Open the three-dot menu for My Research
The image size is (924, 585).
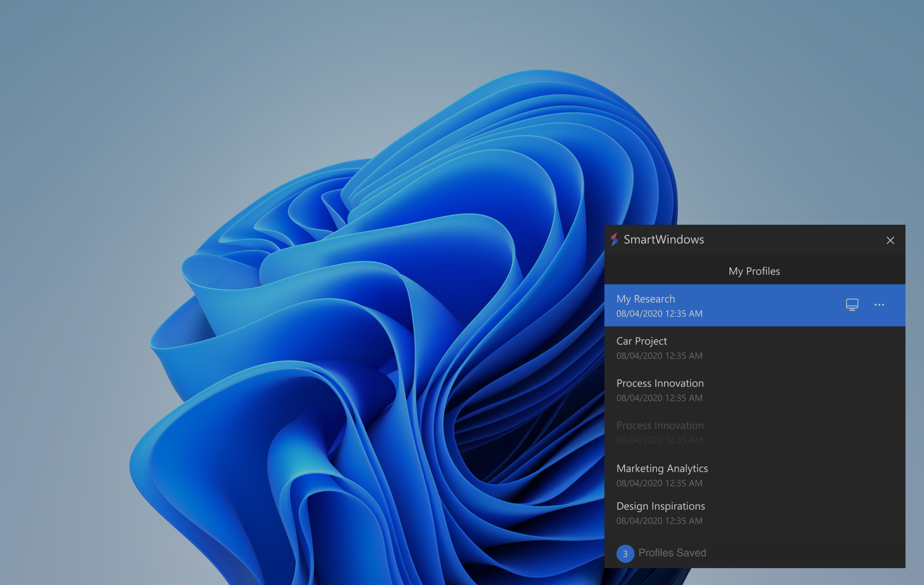click(879, 305)
